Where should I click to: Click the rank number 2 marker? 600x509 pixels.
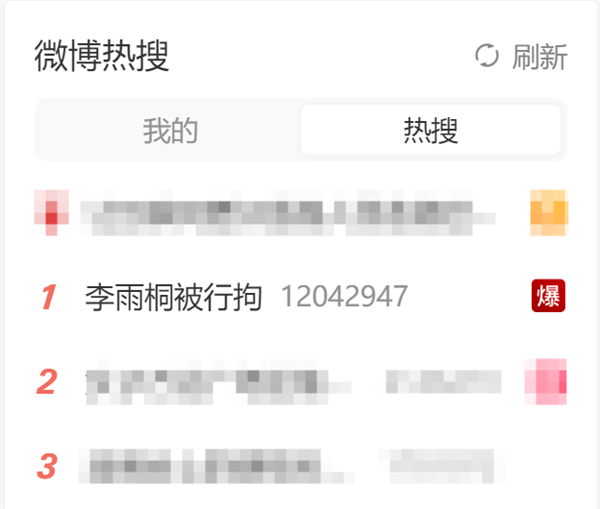(x=47, y=382)
